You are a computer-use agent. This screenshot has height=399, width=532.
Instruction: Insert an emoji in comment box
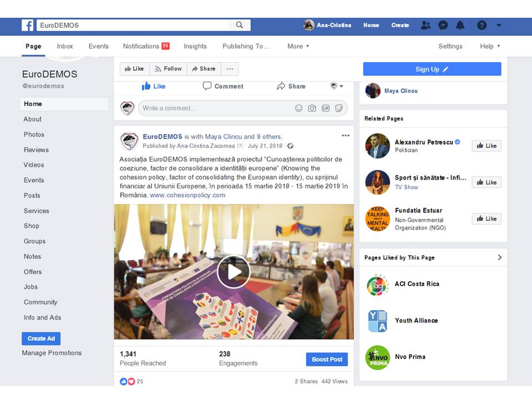(x=299, y=108)
